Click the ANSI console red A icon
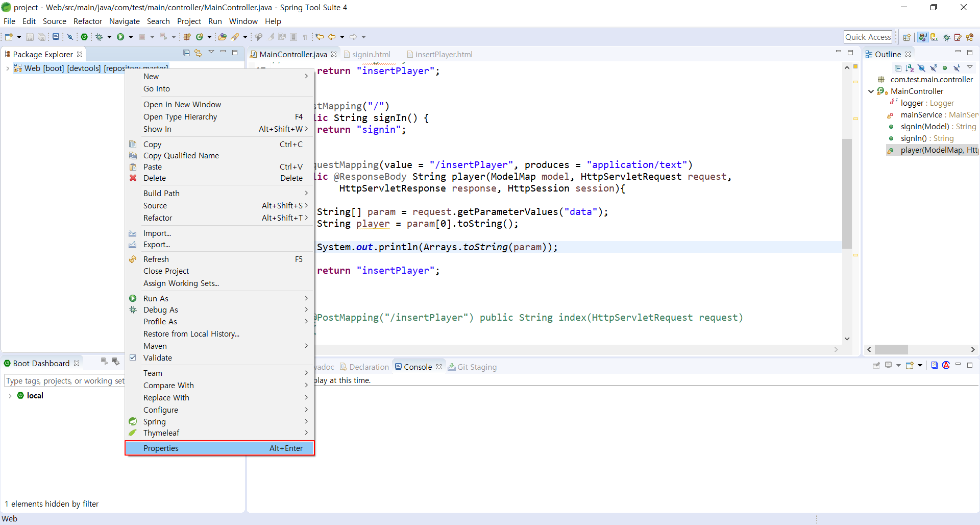 (x=946, y=365)
